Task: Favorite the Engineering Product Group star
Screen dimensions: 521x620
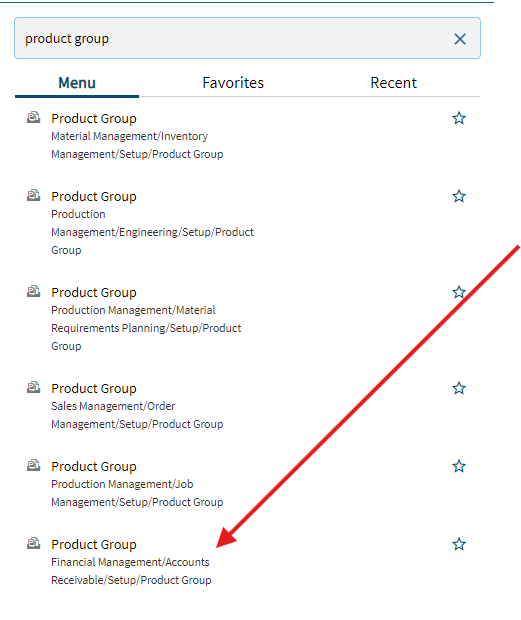Action: click(x=459, y=196)
